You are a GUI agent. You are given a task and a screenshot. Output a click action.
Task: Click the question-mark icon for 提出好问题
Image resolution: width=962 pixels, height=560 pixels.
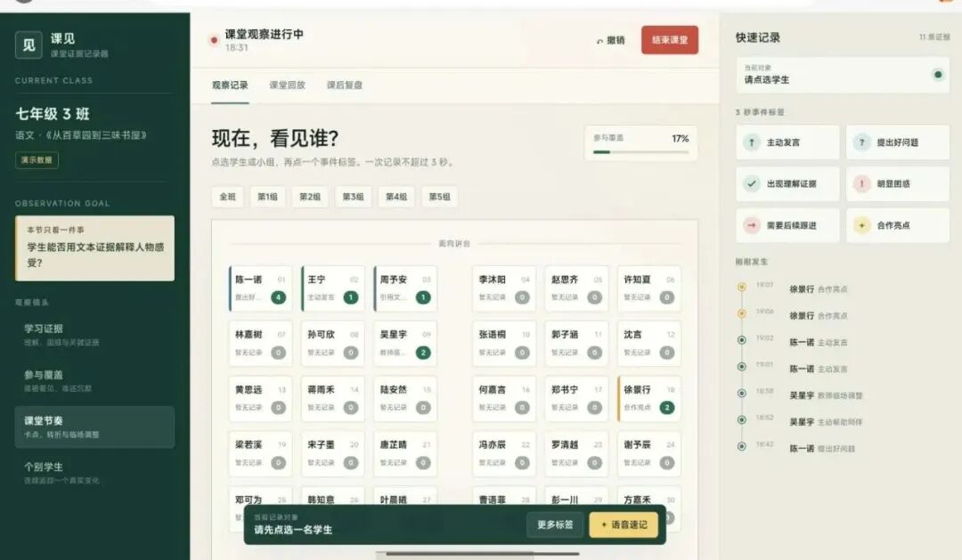coord(861,142)
